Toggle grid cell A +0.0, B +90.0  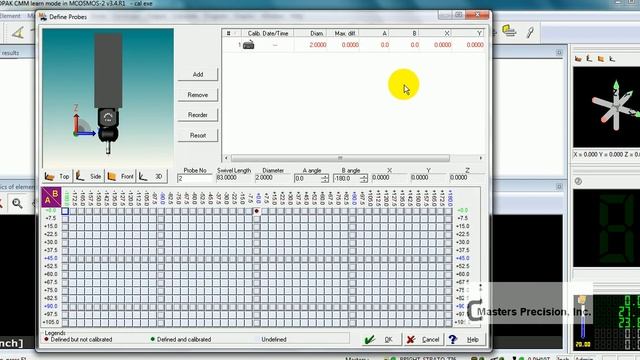352,211
